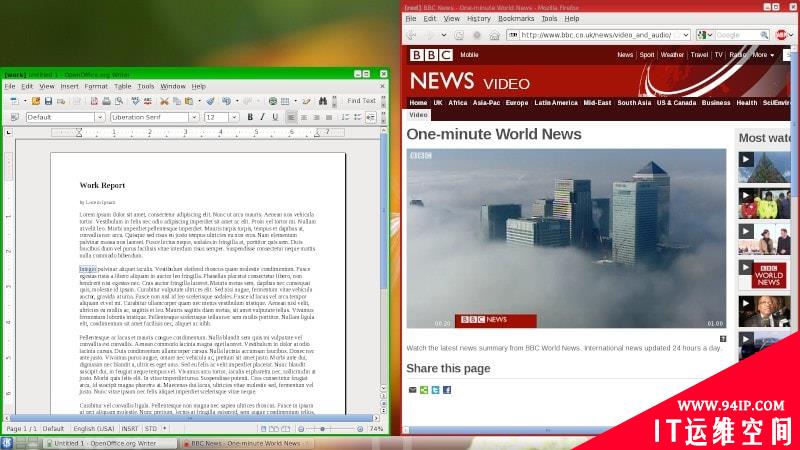
Task: Click the Copy icon in Writer
Action: [177, 101]
